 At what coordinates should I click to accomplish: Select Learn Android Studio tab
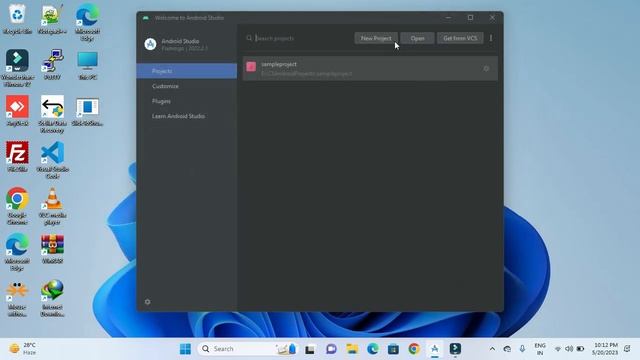pyautogui.click(x=187, y=116)
